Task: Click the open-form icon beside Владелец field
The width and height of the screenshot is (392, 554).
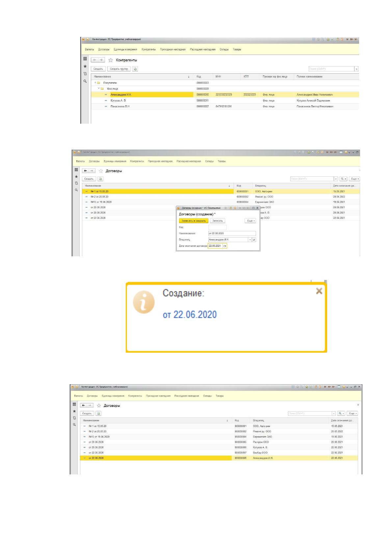Action: click(x=254, y=240)
